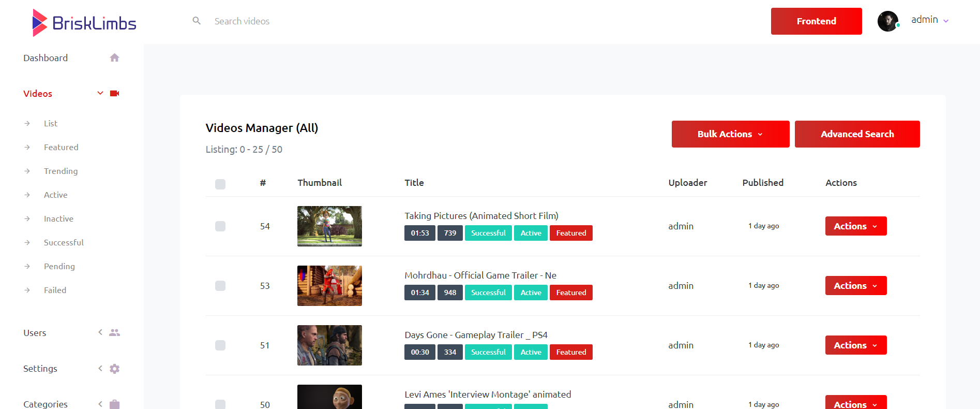Show Inactive videos list
The width and height of the screenshot is (980, 409).
[x=58, y=218]
